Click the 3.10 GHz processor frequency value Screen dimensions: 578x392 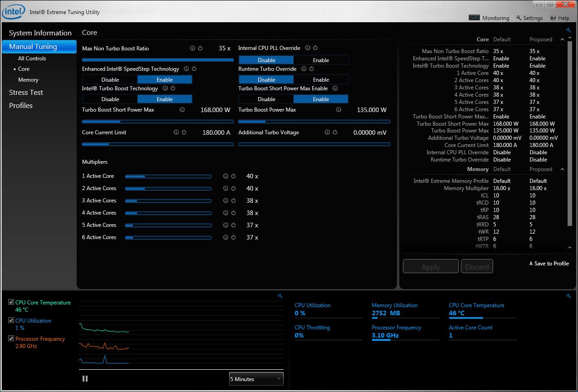[385, 335]
